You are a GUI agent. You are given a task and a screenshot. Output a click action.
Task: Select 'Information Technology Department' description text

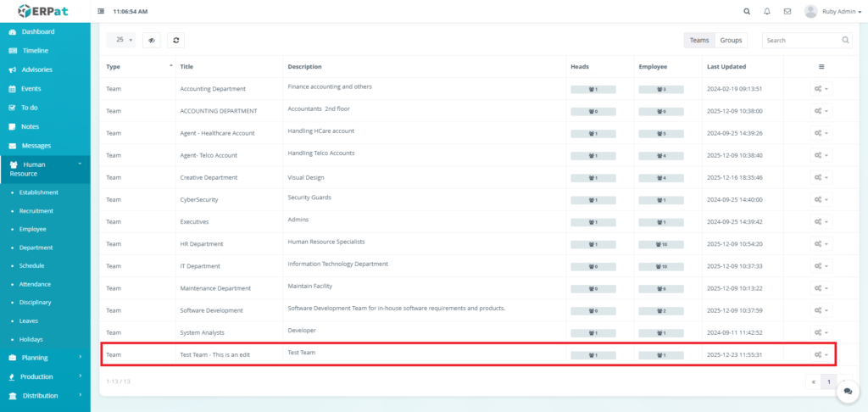tap(337, 264)
